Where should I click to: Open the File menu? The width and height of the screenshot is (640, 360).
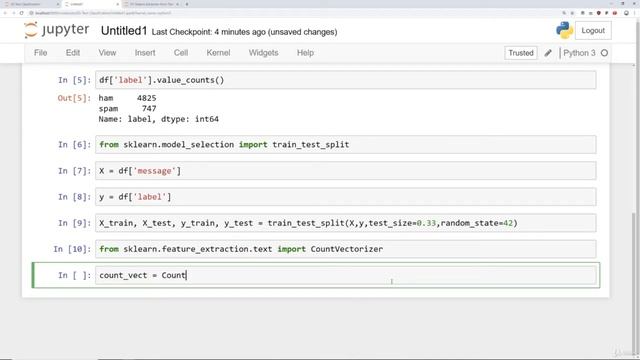tap(40, 53)
